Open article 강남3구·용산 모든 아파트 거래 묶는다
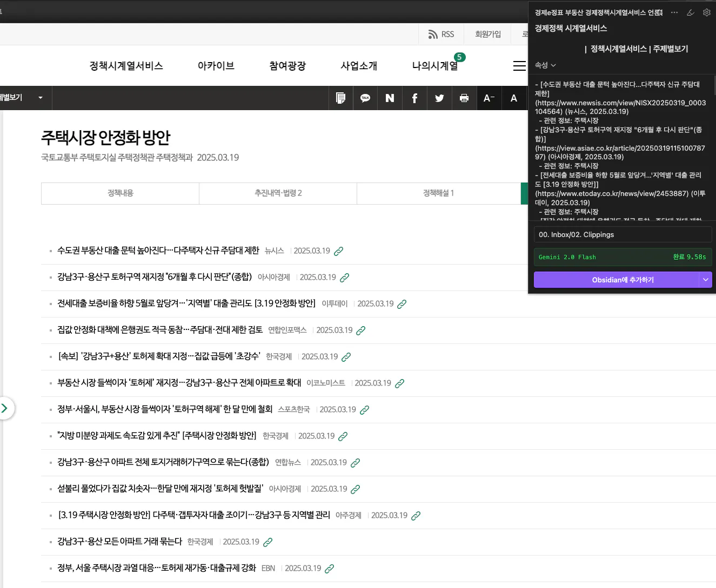Screen dimensions: 716x588 pos(120,542)
